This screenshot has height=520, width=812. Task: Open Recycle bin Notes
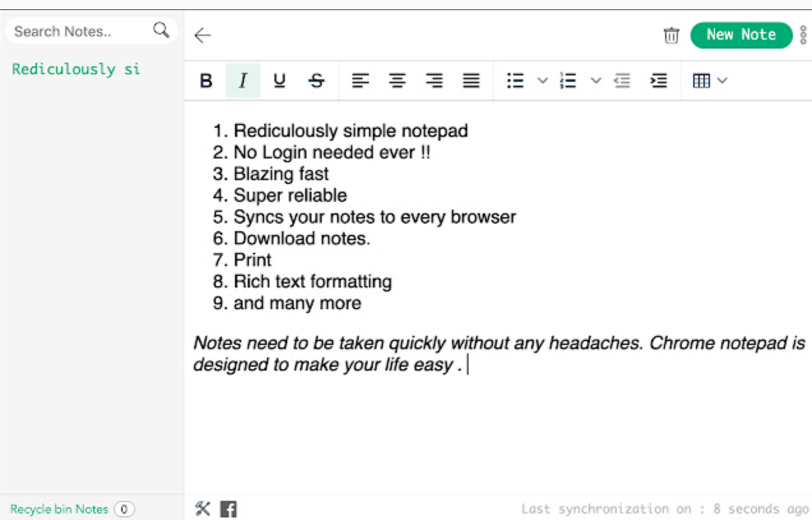(x=59, y=509)
